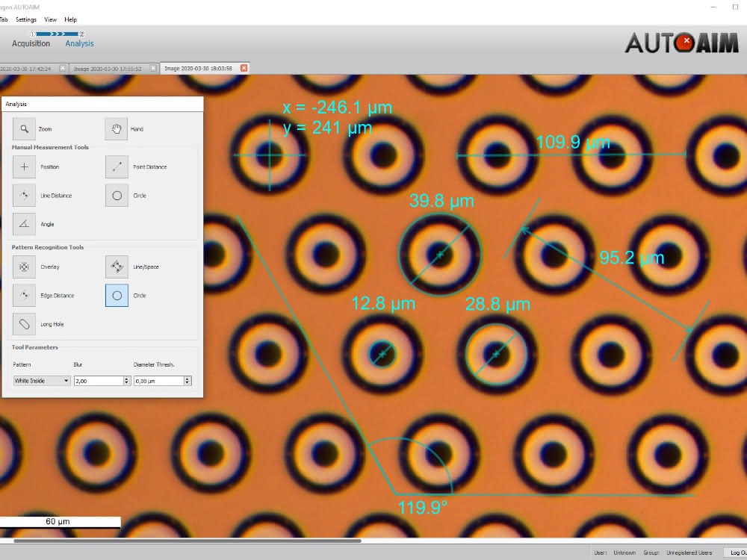Open the Settings menu
The width and height of the screenshot is (747, 560).
pyautogui.click(x=25, y=19)
